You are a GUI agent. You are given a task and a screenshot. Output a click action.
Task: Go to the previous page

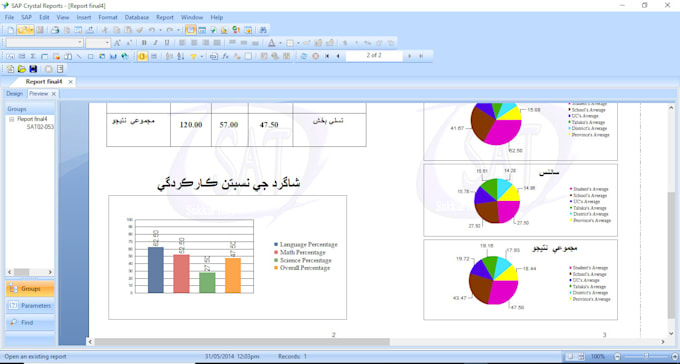(x=338, y=56)
